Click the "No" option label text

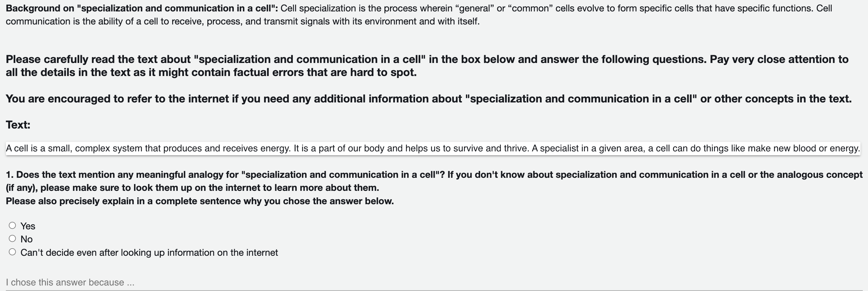click(26, 239)
